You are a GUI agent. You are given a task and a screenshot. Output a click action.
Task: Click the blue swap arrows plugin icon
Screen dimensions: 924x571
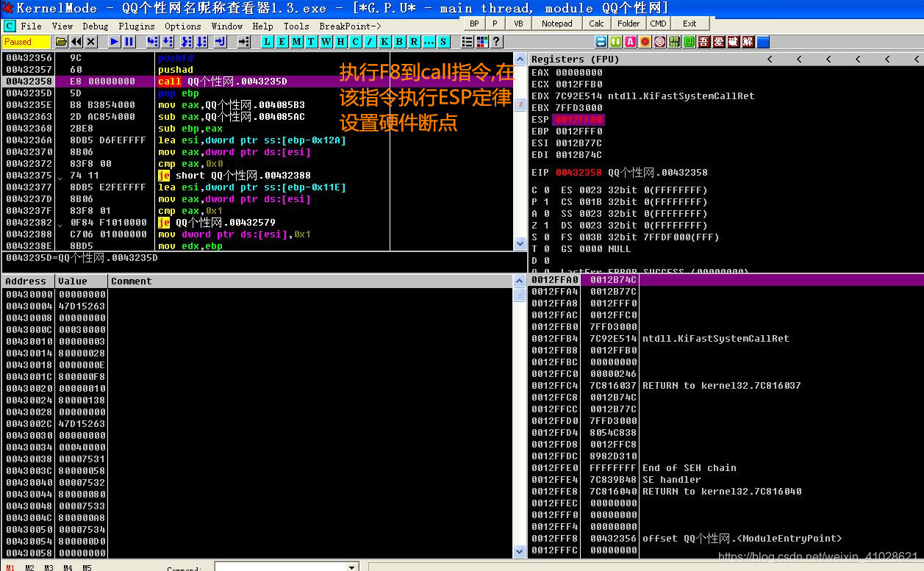coord(601,42)
